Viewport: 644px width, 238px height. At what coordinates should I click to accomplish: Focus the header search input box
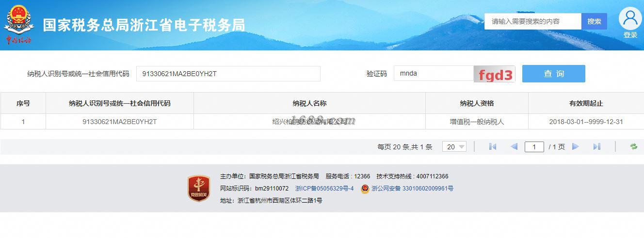pos(533,21)
